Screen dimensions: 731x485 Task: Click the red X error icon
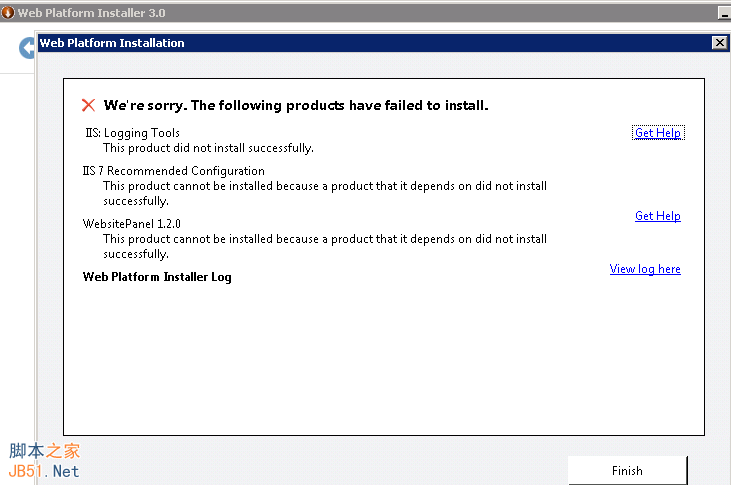click(x=89, y=105)
